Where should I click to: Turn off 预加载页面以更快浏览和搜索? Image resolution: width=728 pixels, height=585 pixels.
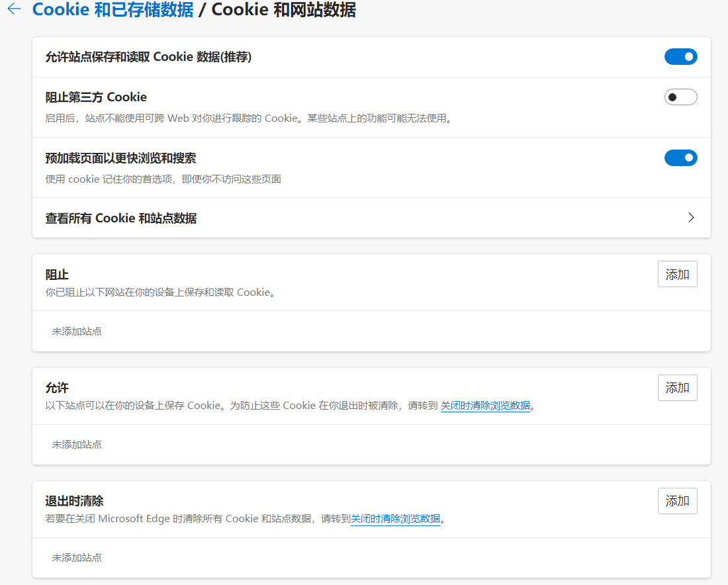[x=680, y=158]
